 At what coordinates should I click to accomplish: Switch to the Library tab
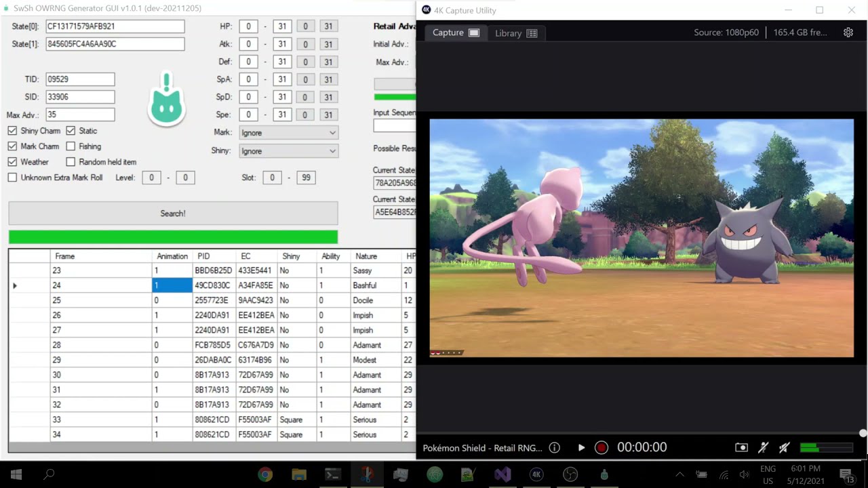click(x=516, y=33)
